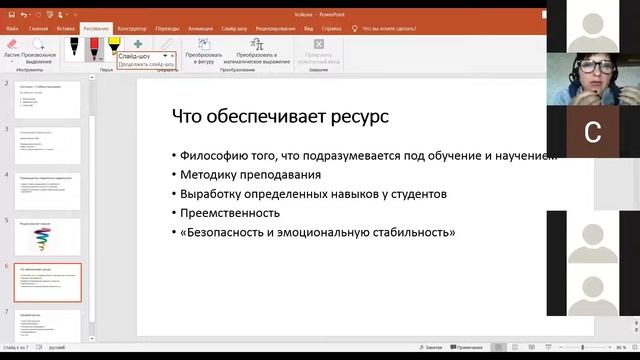The height and width of the screenshot is (360, 640).
Task: Convert ink to shape (Преобразовать в фигуру)
Action: pos(204,51)
